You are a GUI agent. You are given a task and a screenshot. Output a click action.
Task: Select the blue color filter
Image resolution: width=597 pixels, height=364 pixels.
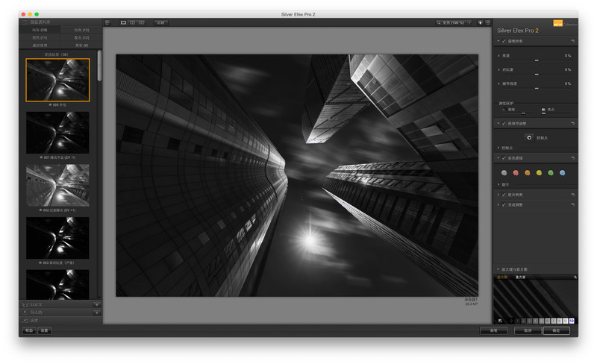point(563,173)
